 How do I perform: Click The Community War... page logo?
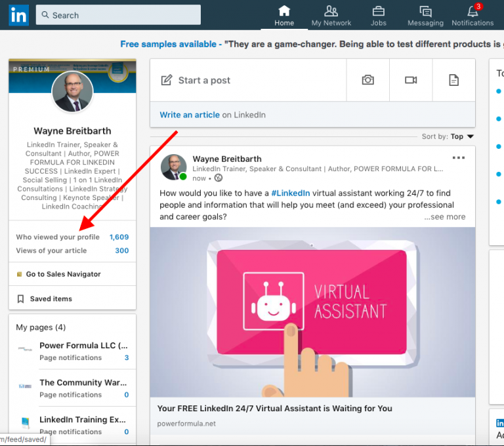coord(25,386)
